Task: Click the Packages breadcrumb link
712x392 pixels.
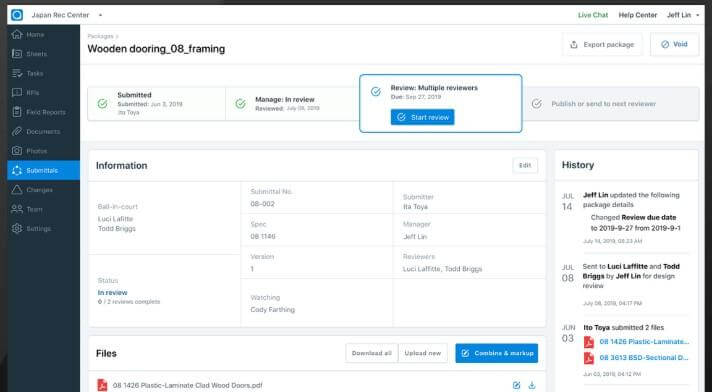Action: 100,36
